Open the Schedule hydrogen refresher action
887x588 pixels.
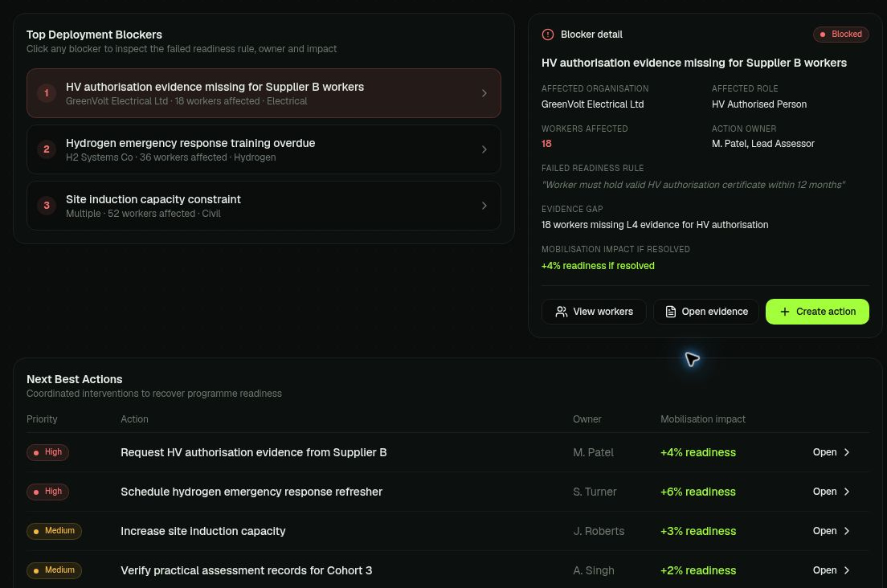[832, 492]
